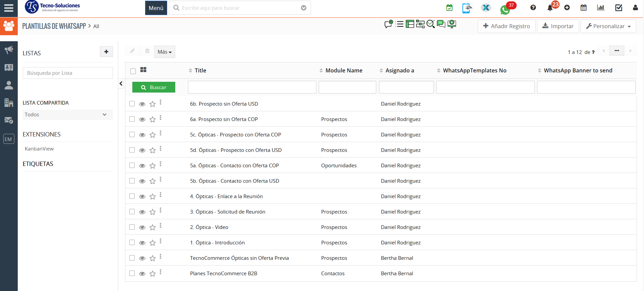Expand the Más dropdown
The width and height of the screenshot is (644, 291).
pyautogui.click(x=165, y=52)
